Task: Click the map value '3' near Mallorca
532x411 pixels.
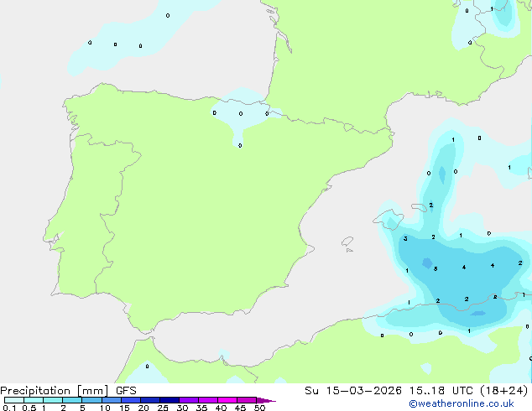Action: (x=405, y=239)
